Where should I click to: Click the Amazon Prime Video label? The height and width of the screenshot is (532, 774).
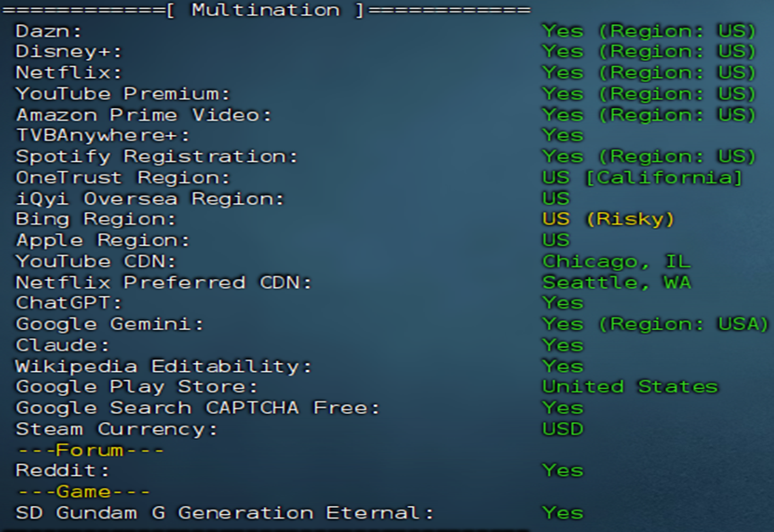tap(143, 115)
